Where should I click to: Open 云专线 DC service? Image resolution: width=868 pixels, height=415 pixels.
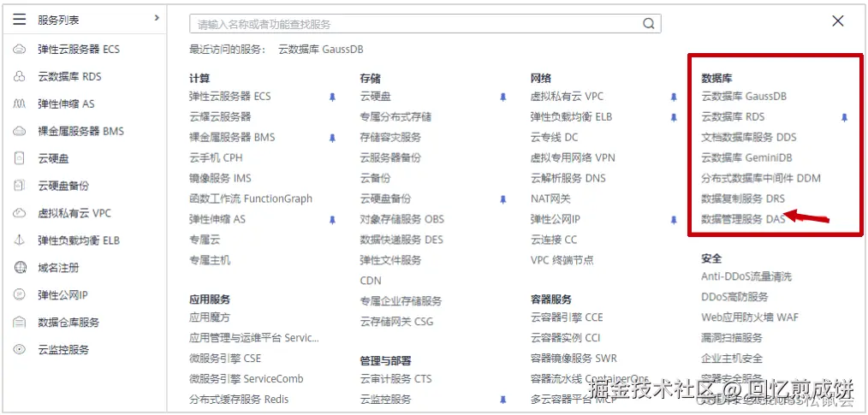[x=554, y=137]
